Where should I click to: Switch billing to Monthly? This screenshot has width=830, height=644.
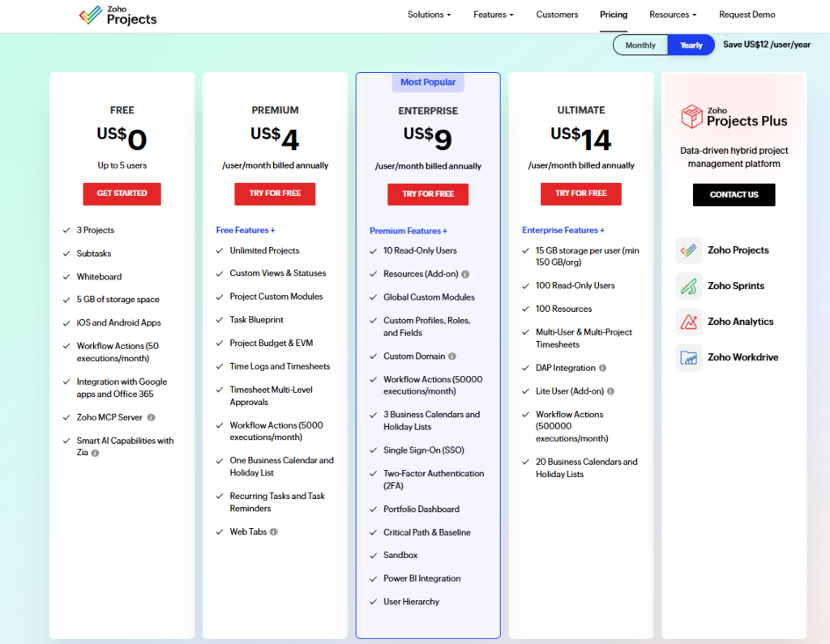pyautogui.click(x=640, y=45)
